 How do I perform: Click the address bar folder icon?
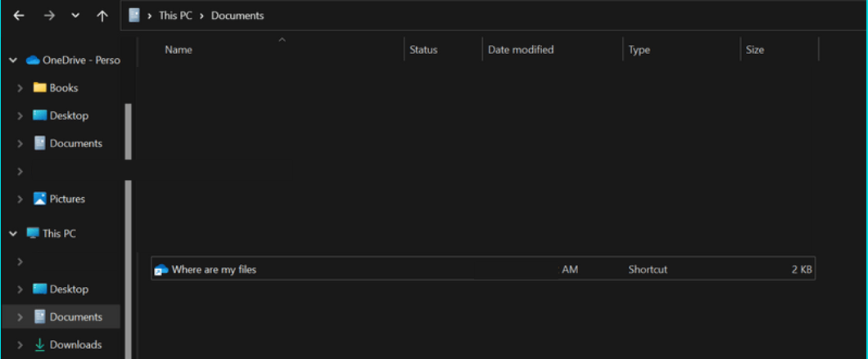click(x=134, y=16)
